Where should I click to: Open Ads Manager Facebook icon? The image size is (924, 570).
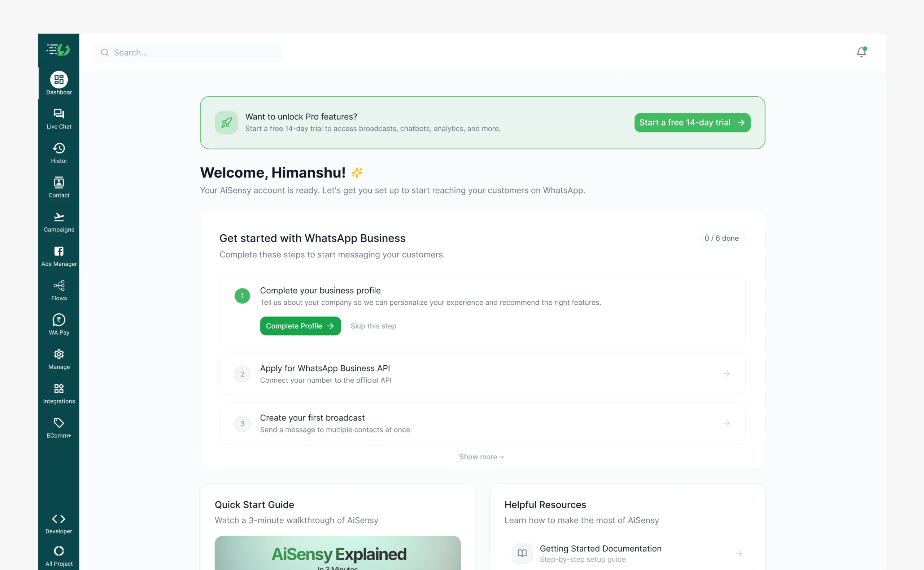(59, 252)
